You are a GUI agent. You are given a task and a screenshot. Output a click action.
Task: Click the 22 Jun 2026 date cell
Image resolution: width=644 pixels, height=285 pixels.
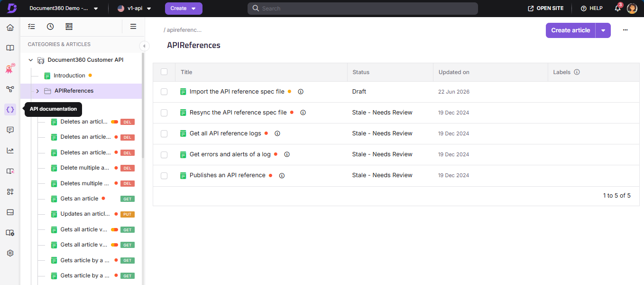(454, 92)
